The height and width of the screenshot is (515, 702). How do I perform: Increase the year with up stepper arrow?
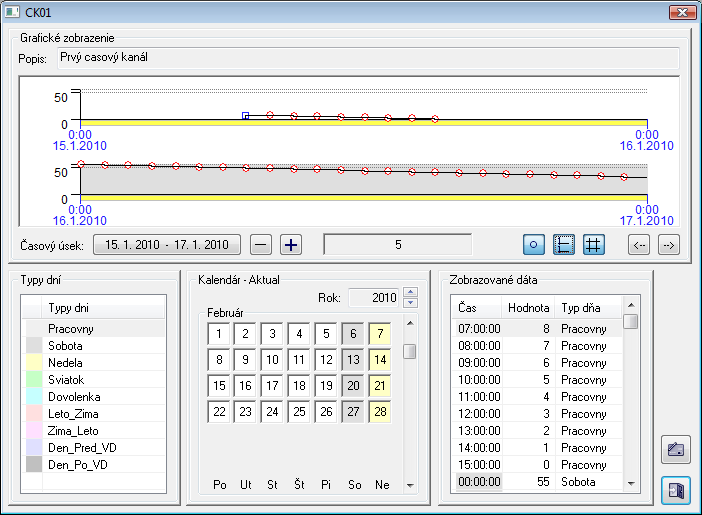(410, 292)
